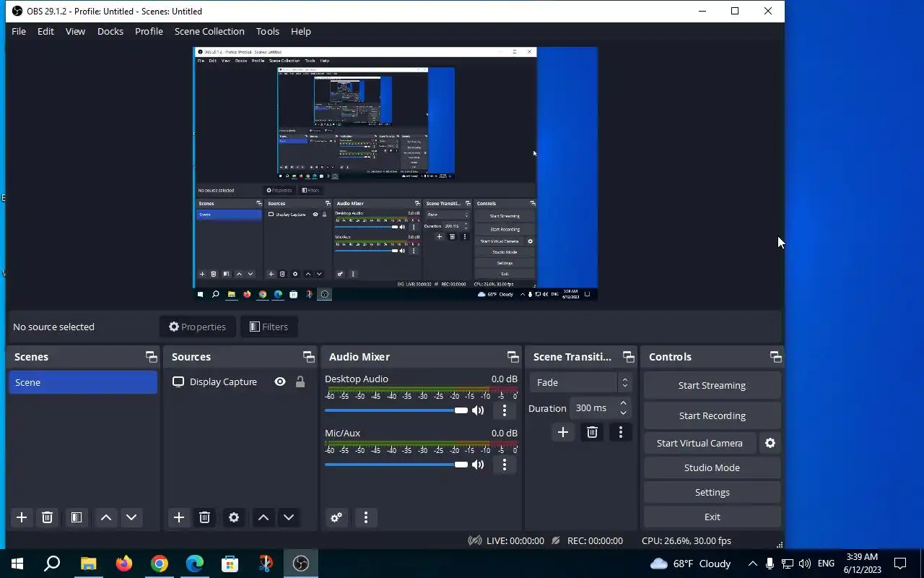Toggle lock on Display Capture source
Image resolution: width=924 pixels, height=578 pixels.
click(x=300, y=381)
